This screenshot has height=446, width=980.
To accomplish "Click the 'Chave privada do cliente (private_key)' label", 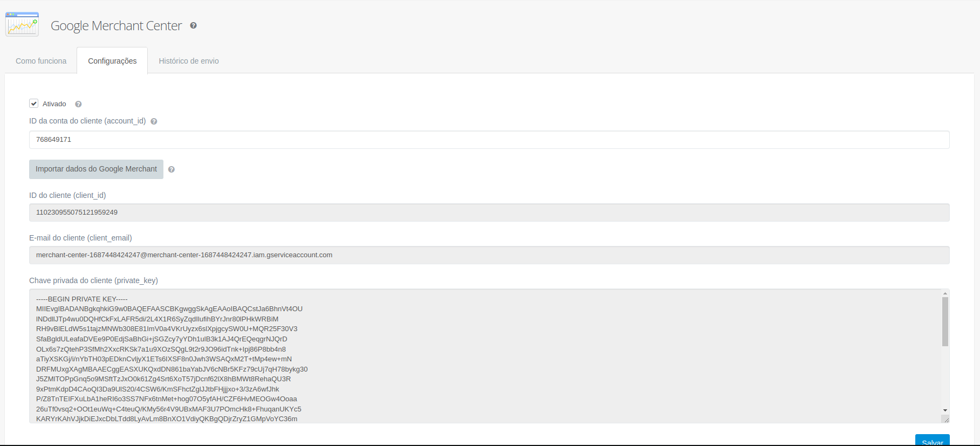I will click(x=93, y=280).
